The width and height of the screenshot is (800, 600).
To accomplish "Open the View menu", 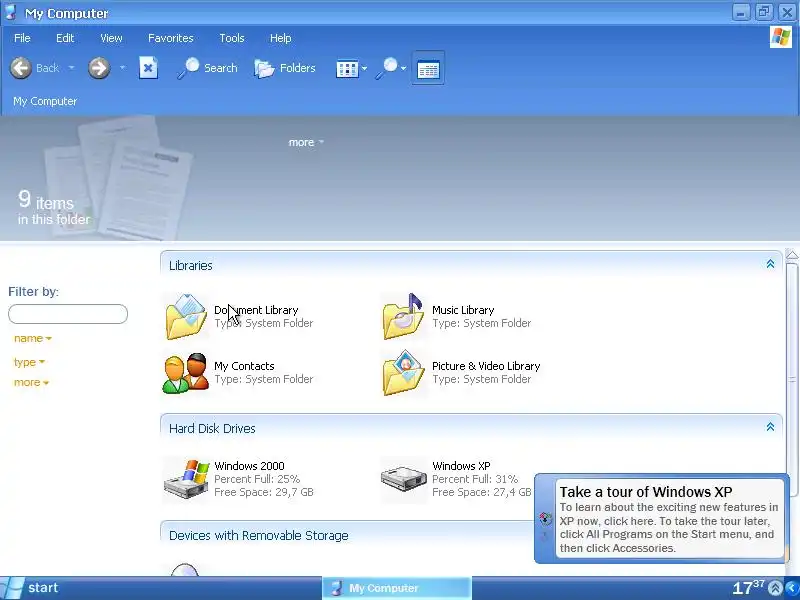I will pyautogui.click(x=111, y=38).
